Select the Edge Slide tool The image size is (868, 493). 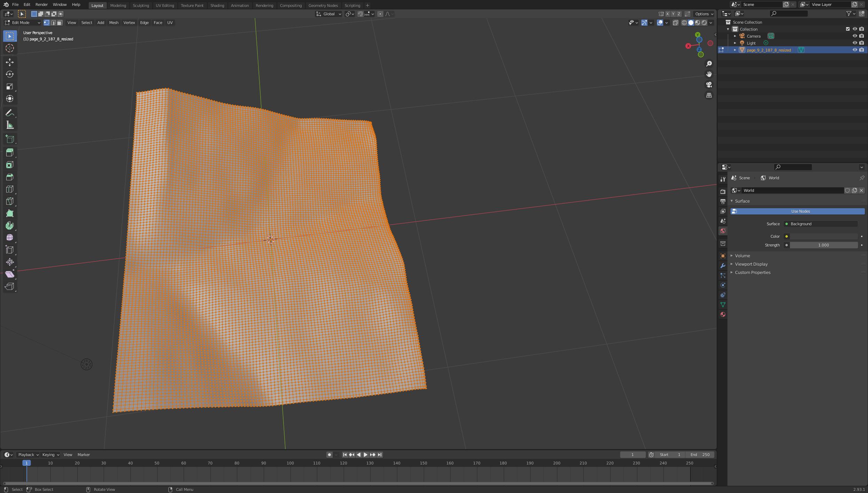(x=10, y=250)
